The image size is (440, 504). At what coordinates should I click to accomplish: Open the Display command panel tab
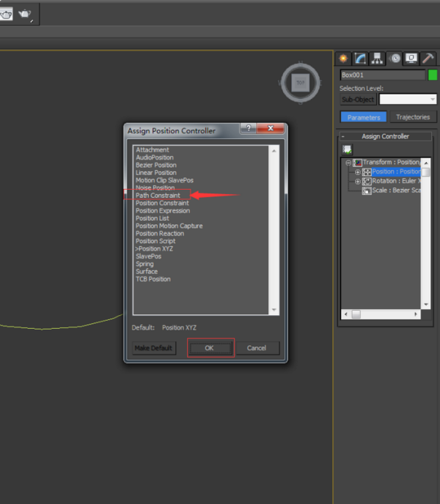click(411, 59)
